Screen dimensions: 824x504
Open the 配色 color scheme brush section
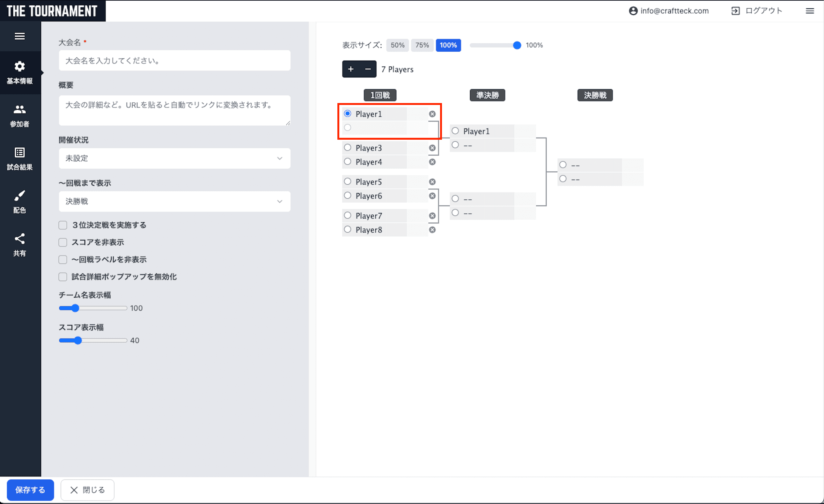(x=20, y=202)
